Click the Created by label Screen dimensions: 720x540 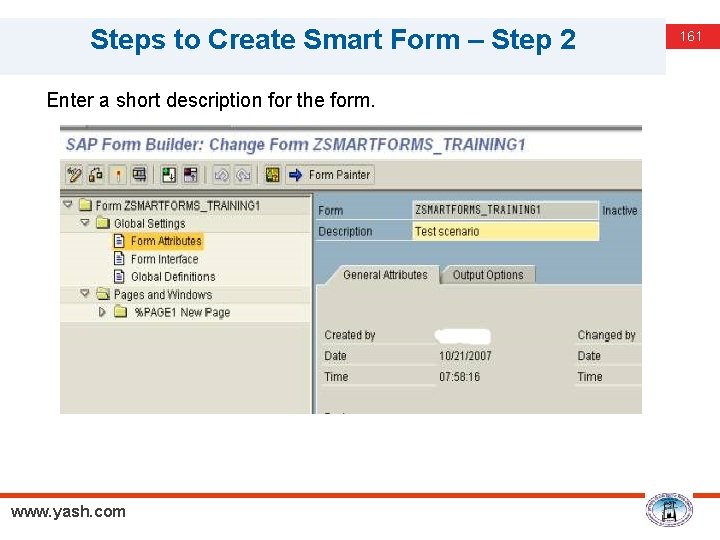click(x=349, y=335)
